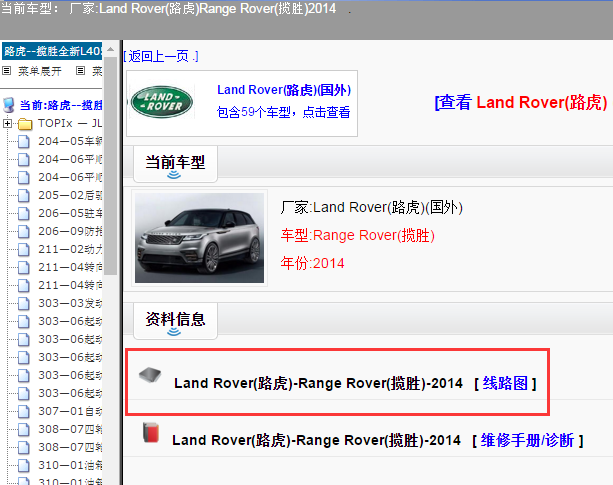
Task: Click the silver Range Rover car thumbnail
Action: (199, 238)
